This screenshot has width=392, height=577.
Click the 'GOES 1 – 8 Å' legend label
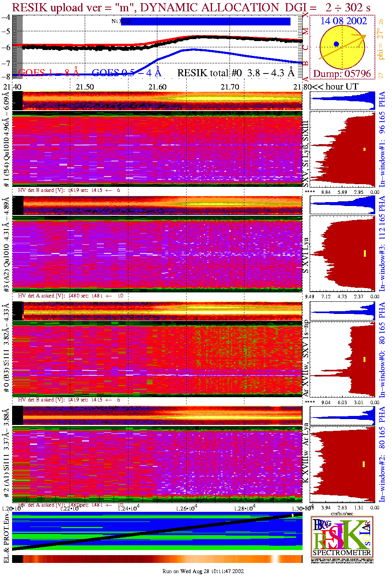[48, 73]
